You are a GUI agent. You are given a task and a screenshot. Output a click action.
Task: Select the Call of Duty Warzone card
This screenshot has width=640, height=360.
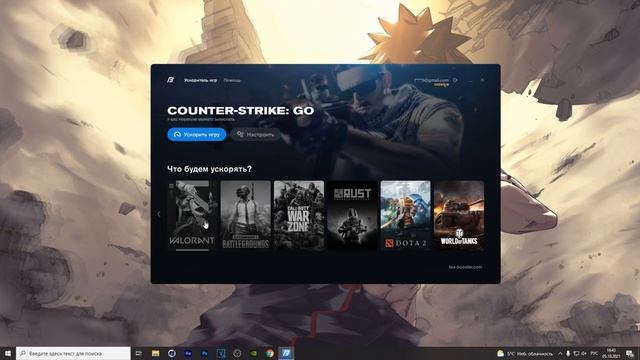tap(299, 215)
